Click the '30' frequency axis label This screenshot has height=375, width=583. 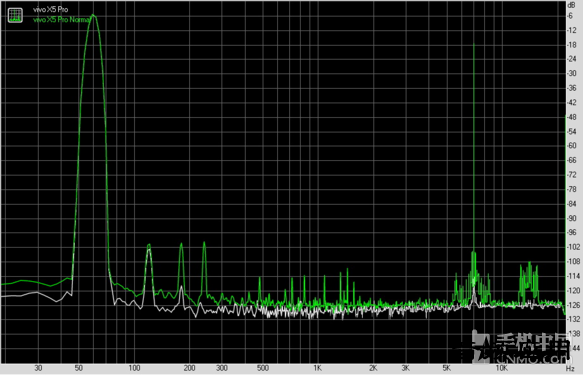(x=38, y=368)
